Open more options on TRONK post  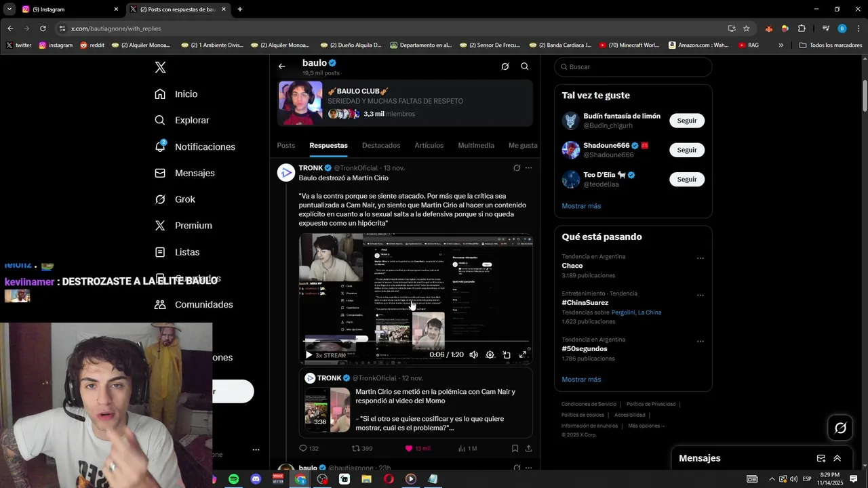tap(529, 168)
